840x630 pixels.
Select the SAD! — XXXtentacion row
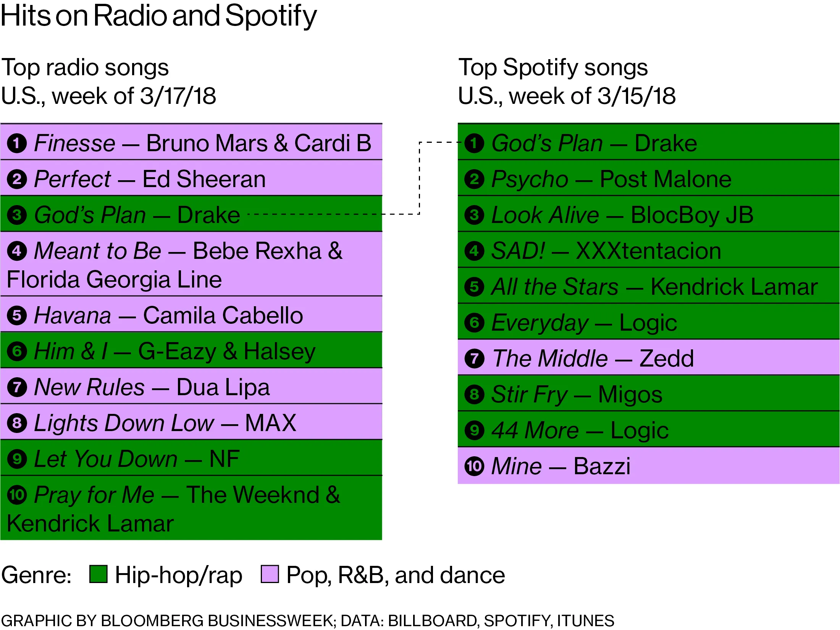point(648,250)
